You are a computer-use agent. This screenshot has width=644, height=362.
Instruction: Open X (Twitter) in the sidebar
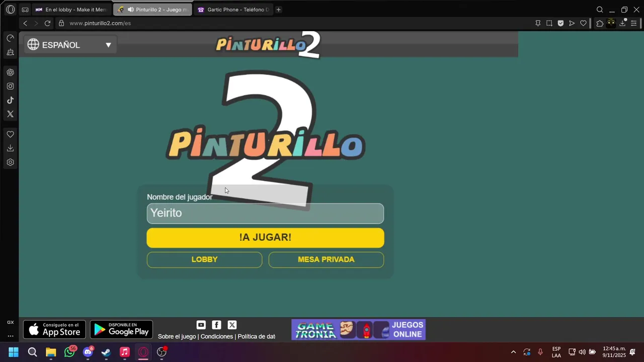[x=10, y=114]
